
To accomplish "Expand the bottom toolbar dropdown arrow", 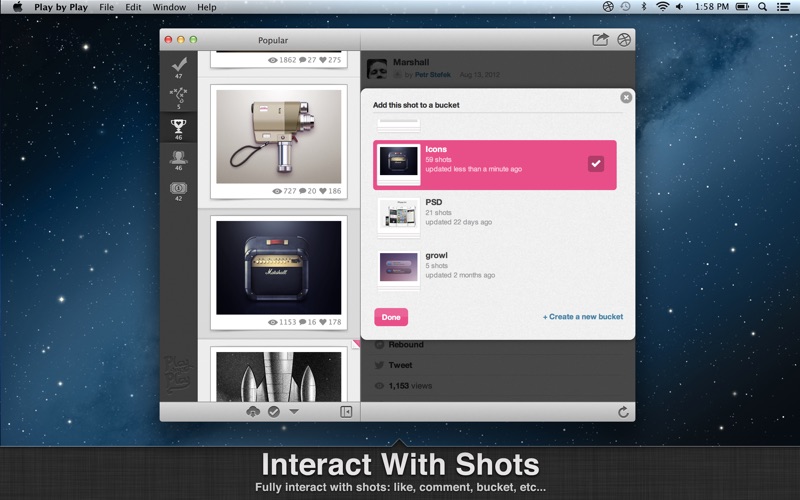I will coord(294,412).
